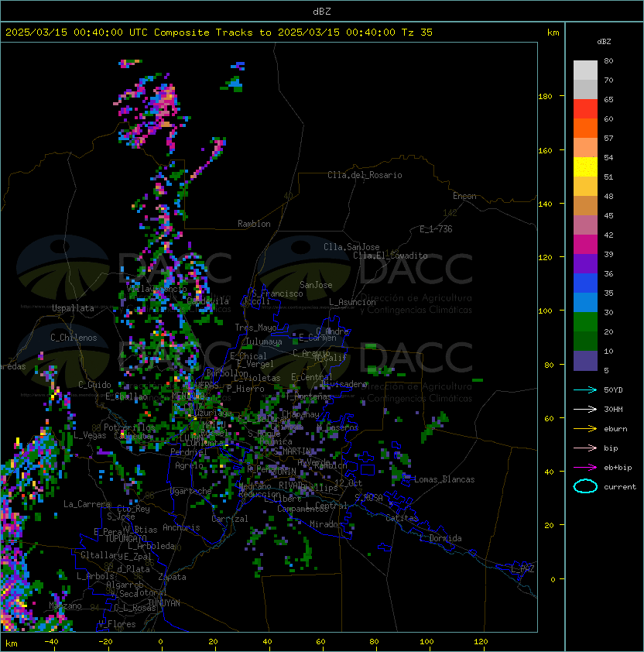
Task: Click the 'Ugarteche' map label
Action: 191,491
